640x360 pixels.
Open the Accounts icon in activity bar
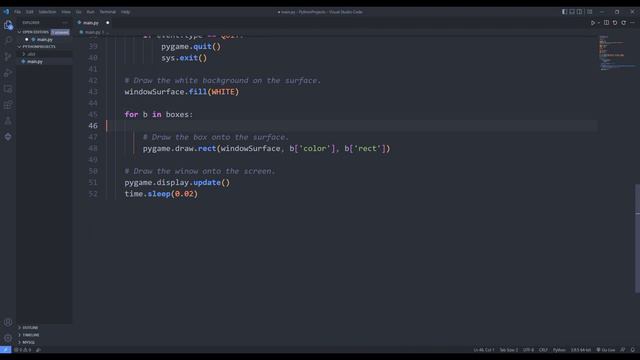point(8,322)
